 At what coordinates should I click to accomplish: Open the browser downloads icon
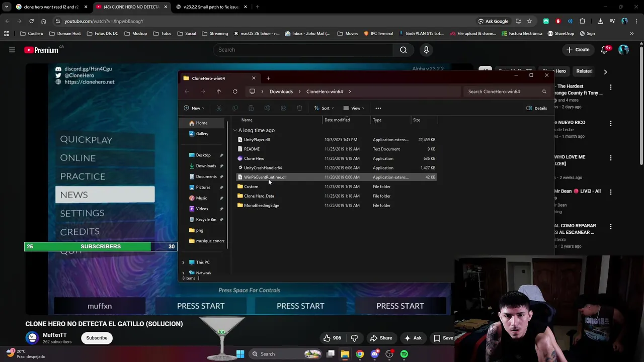tap(600, 21)
